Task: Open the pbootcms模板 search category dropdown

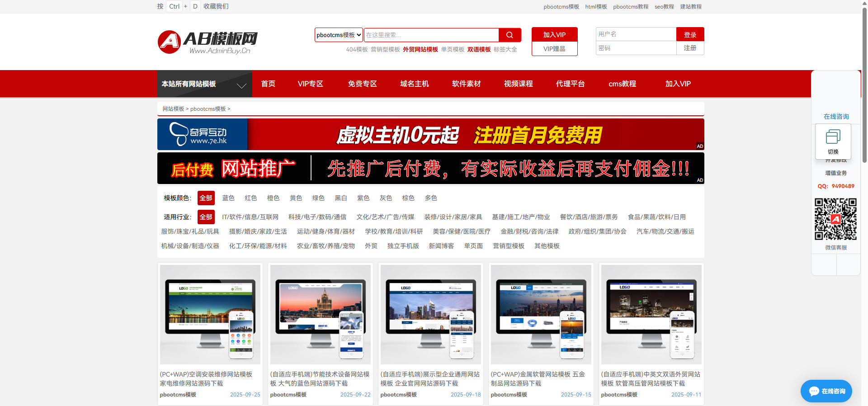Action: click(339, 35)
